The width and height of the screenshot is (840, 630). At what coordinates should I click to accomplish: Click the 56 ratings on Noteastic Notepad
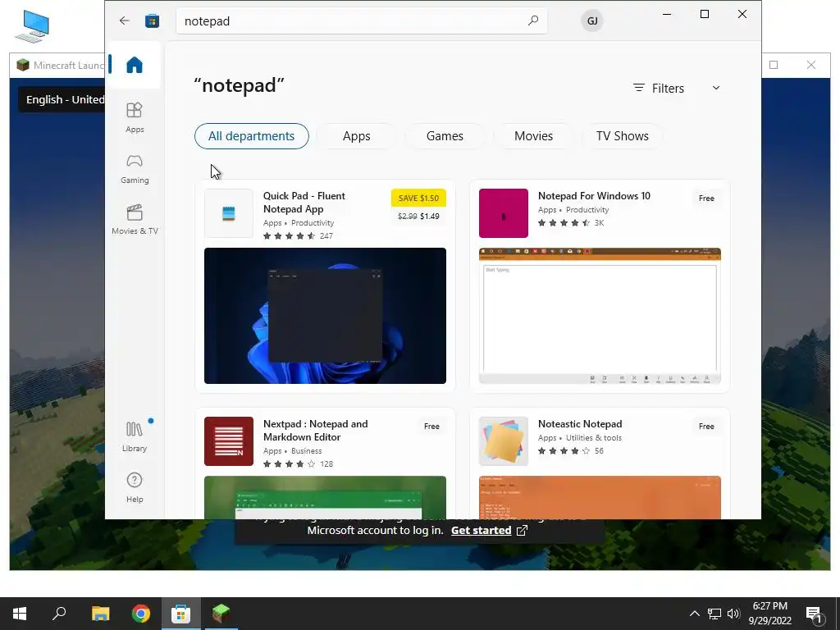click(x=599, y=451)
